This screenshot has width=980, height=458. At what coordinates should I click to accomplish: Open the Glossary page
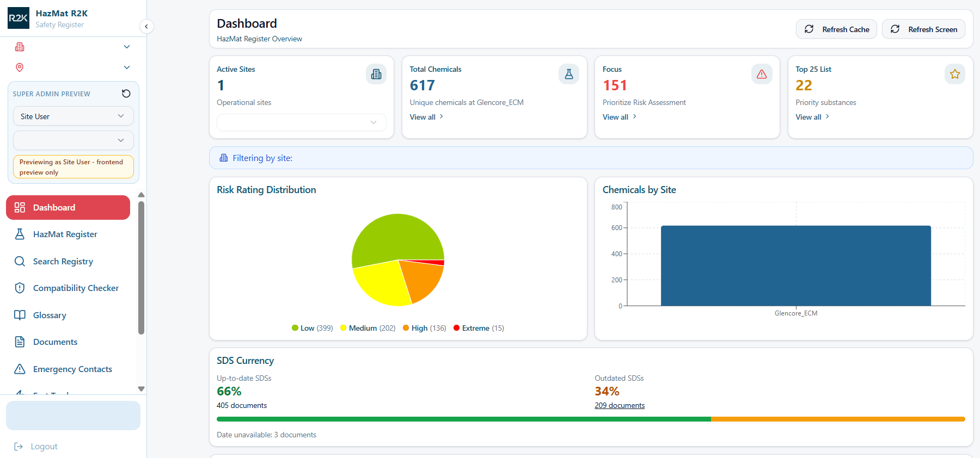coord(68,315)
